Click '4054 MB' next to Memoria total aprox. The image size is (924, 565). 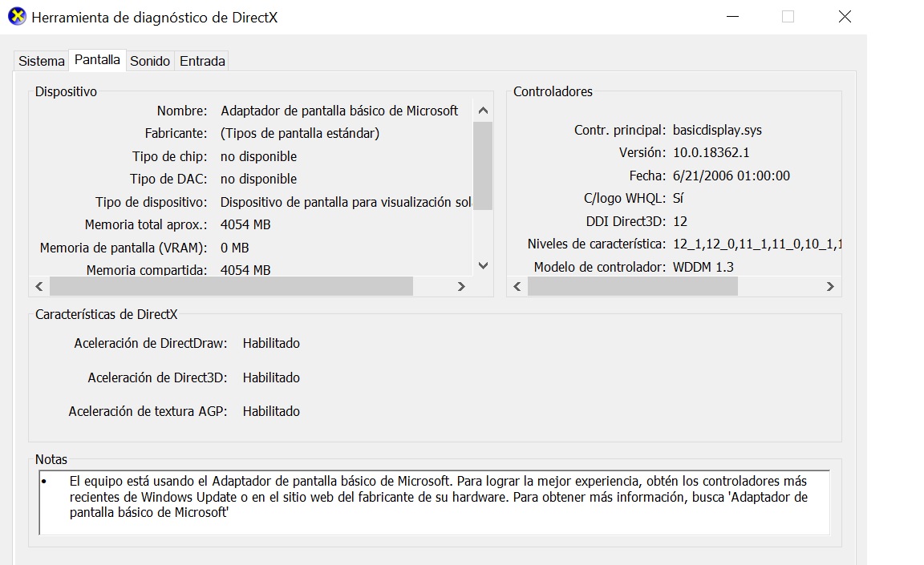coord(245,225)
